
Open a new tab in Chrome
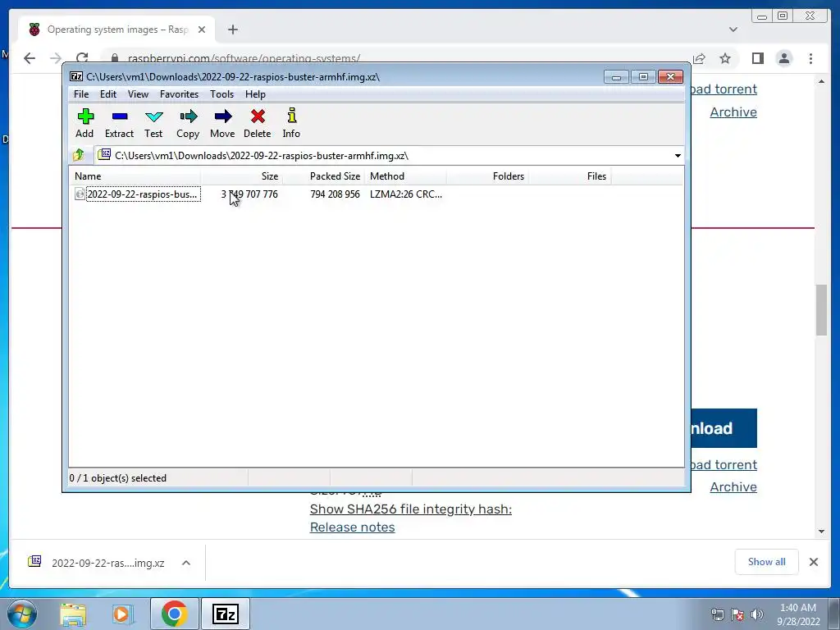[x=232, y=30]
